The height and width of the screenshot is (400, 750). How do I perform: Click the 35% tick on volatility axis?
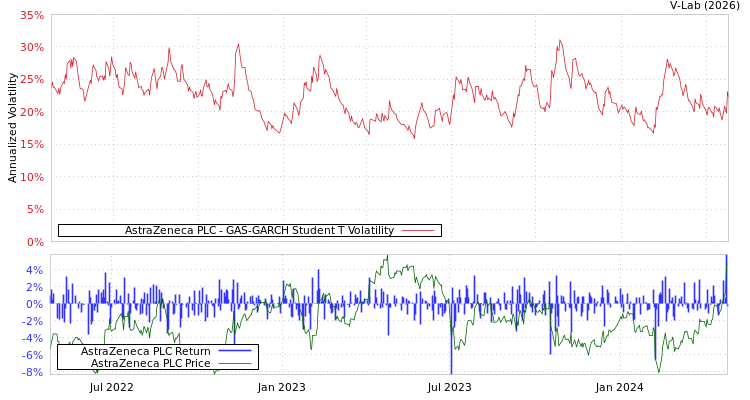coord(31,16)
